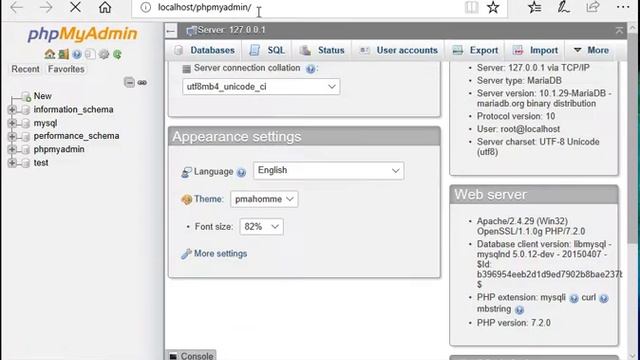Open the Language dropdown
The image size is (640, 360).
329,171
